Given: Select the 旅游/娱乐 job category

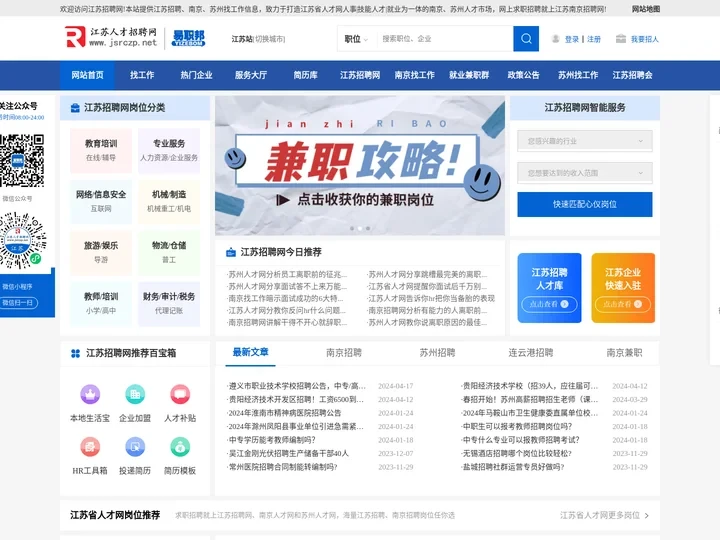Looking at the screenshot, I should (101, 252).
